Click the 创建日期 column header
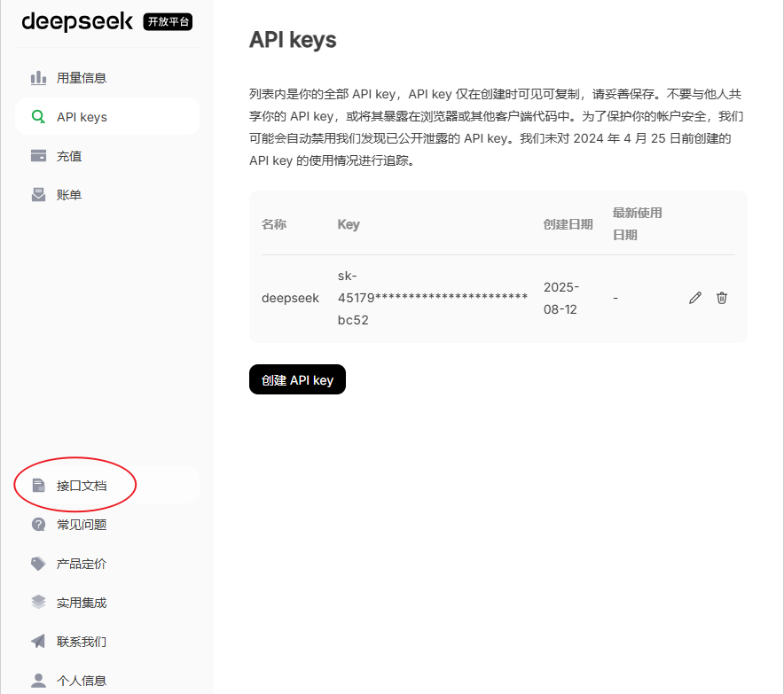This screenshot has height=694, width=784. pyautogui.click(x=568, y=224)
